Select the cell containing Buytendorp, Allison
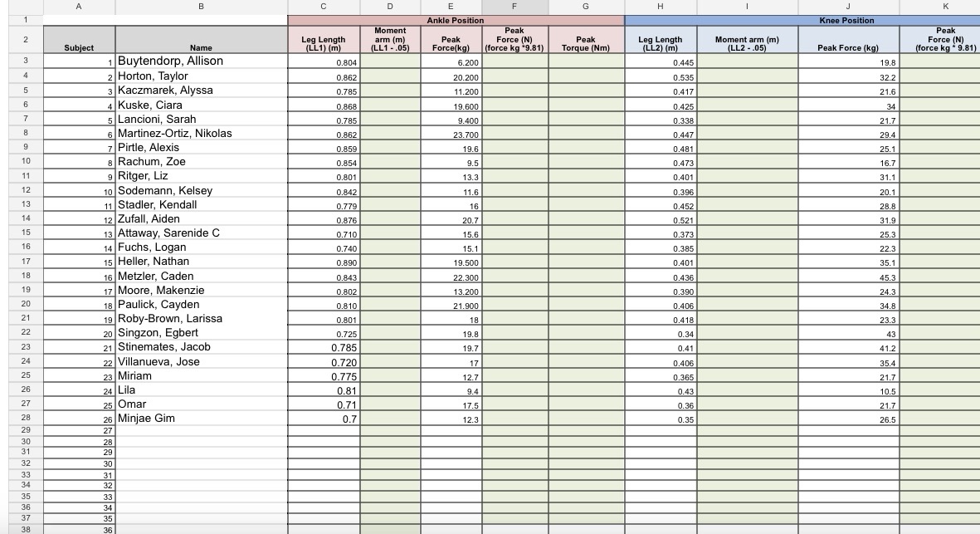 click(x=202, y=61)
